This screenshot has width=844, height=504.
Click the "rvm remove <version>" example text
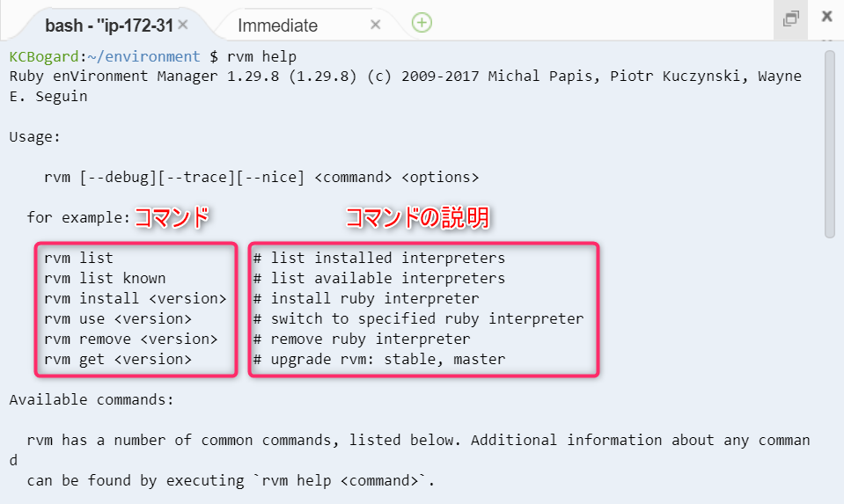(131, 340)
